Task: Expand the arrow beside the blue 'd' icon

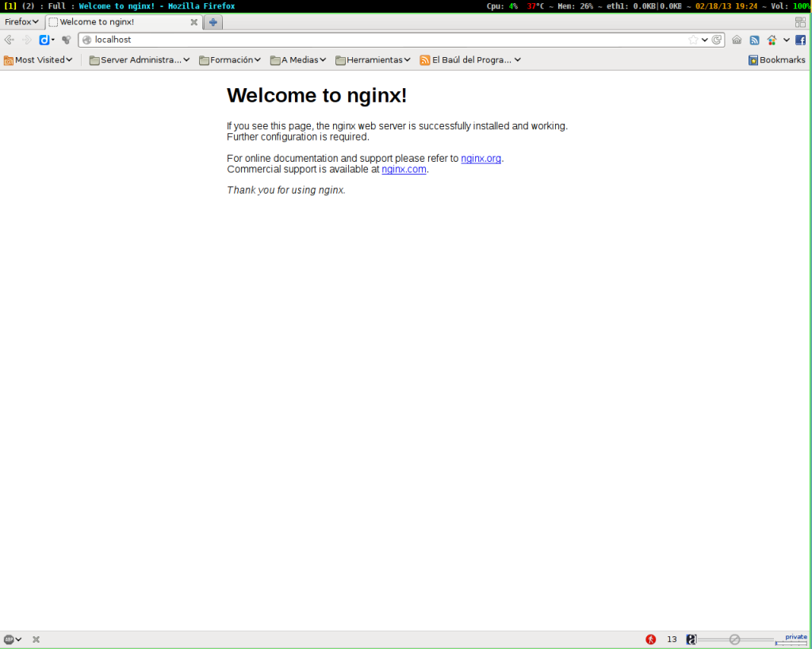Action: (53, 40)
